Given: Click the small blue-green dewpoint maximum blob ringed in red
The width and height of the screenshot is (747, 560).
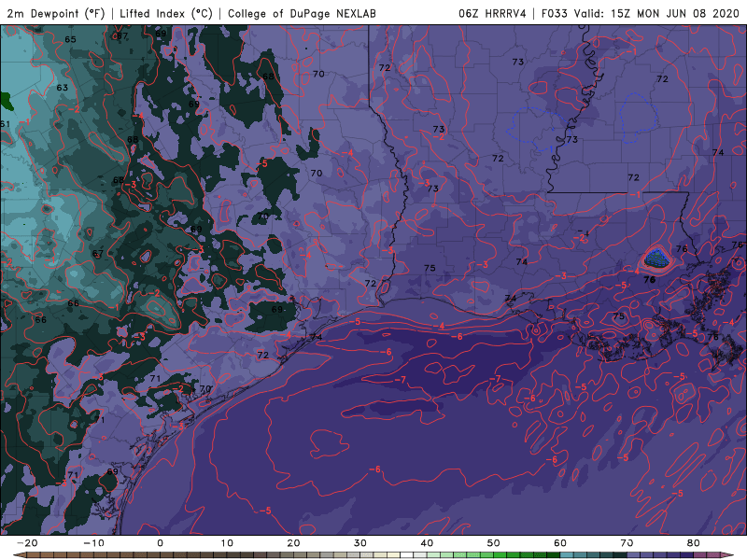Looking at the screenshot, I should [658, 259].
